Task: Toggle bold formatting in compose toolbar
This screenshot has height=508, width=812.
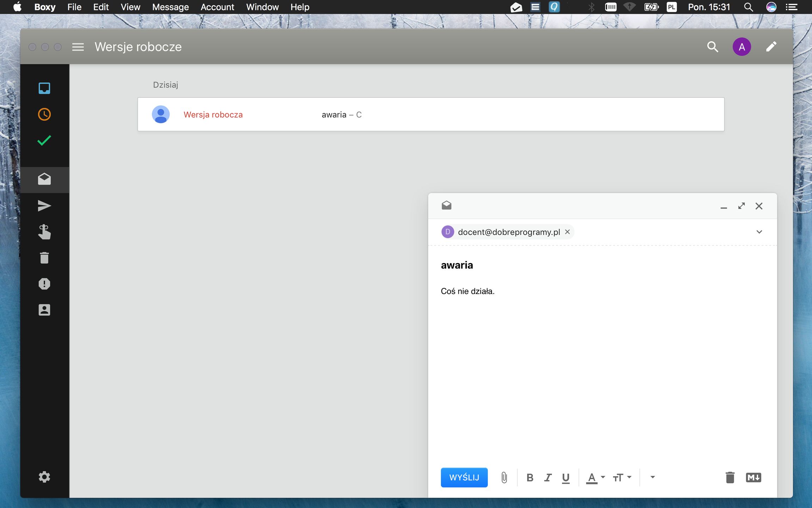Action: pos(530,477)
